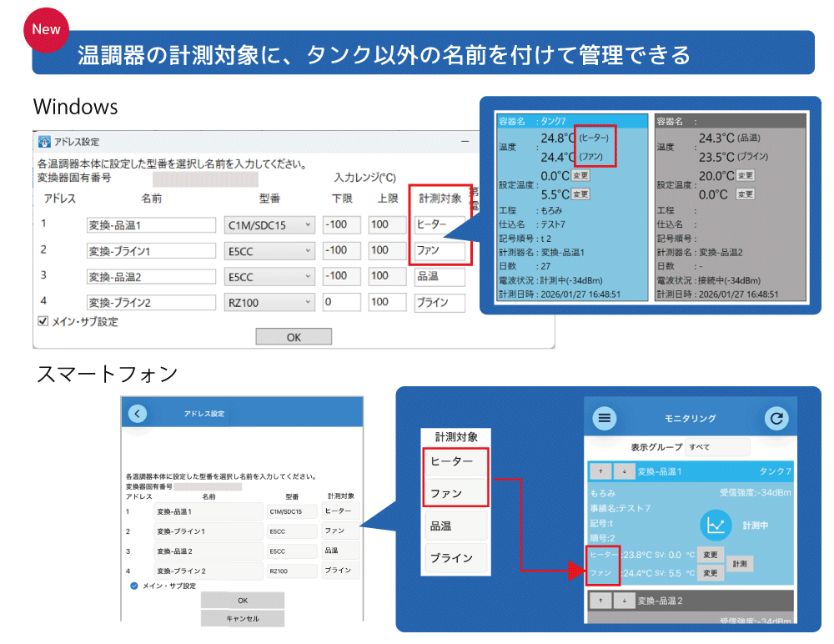Open 表示グループ すべて selector
This screenshot has height=644, width=834.
717,447
